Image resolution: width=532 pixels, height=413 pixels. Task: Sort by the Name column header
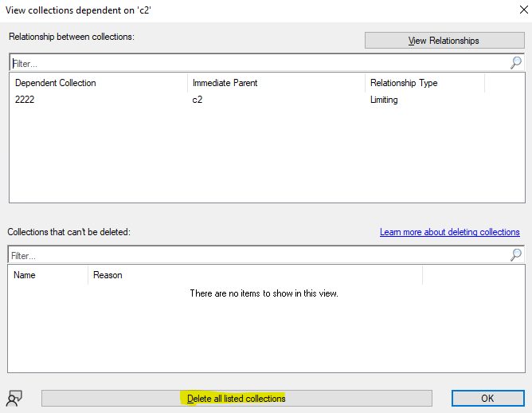click(48, 275)
